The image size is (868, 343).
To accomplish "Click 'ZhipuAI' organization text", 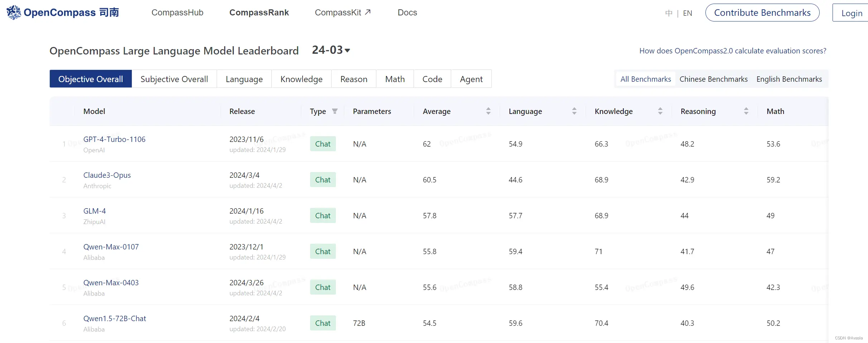I will coord(95,221).
